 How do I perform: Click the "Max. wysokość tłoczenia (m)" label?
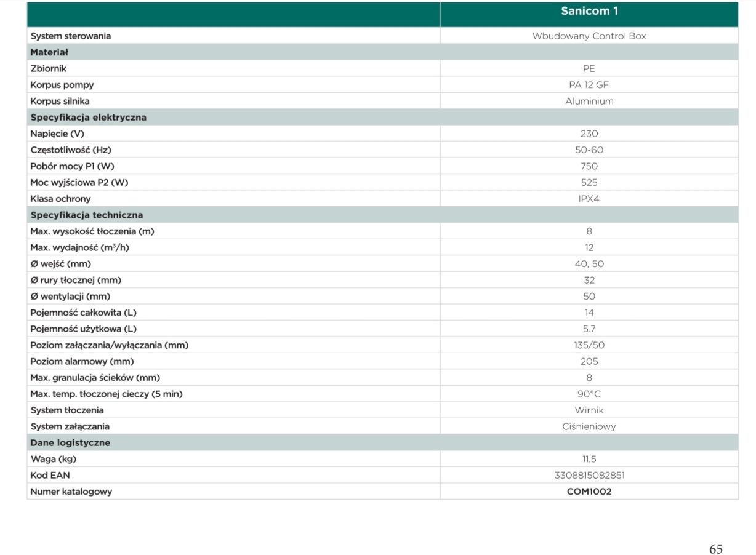point(92,231)
